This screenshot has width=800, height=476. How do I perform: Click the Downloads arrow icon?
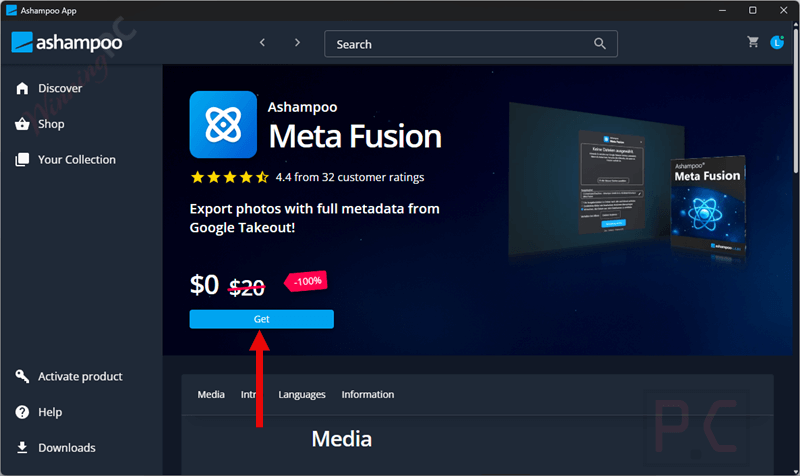pos(22,448)
